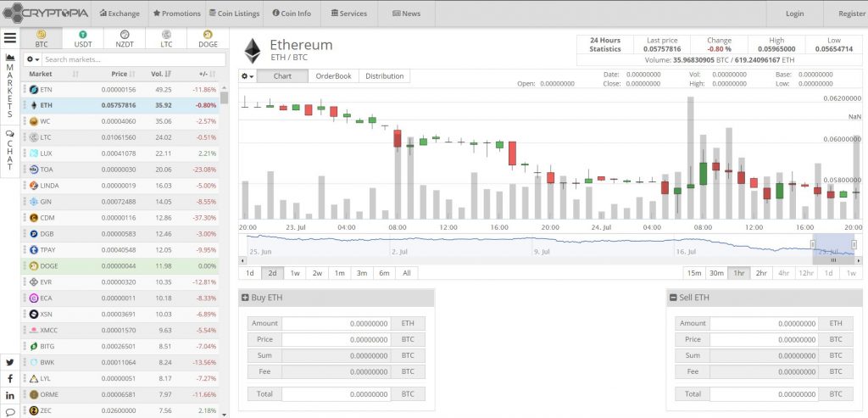Set chart range to All
This screenshot has height=418, width=868.
pos(407,273)
